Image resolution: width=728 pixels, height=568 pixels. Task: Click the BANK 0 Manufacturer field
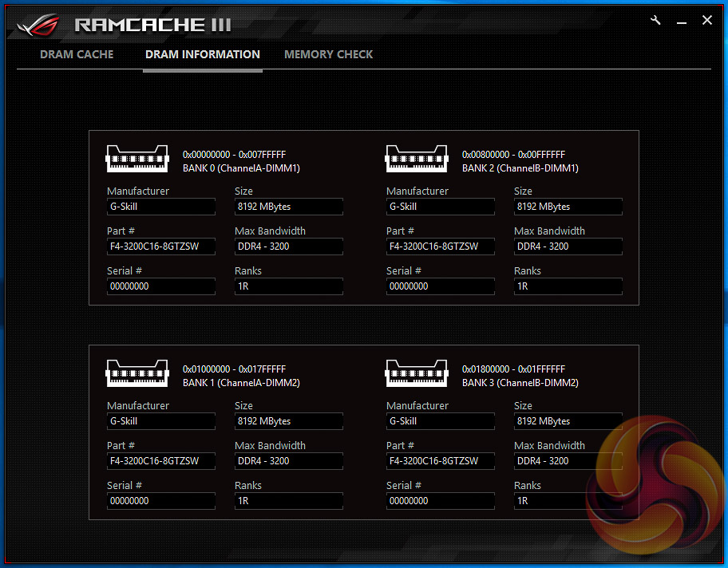tap(161, 207)
